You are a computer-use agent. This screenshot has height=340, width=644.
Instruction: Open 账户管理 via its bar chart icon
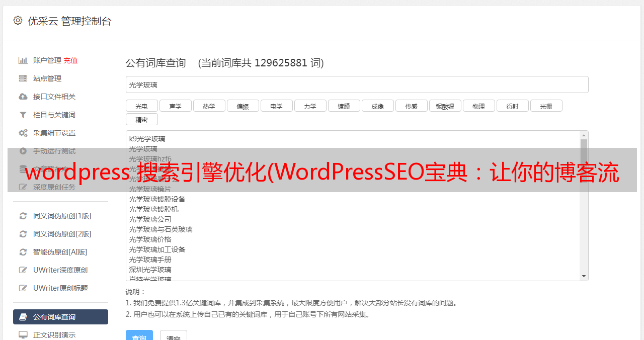tap(23, 60)
